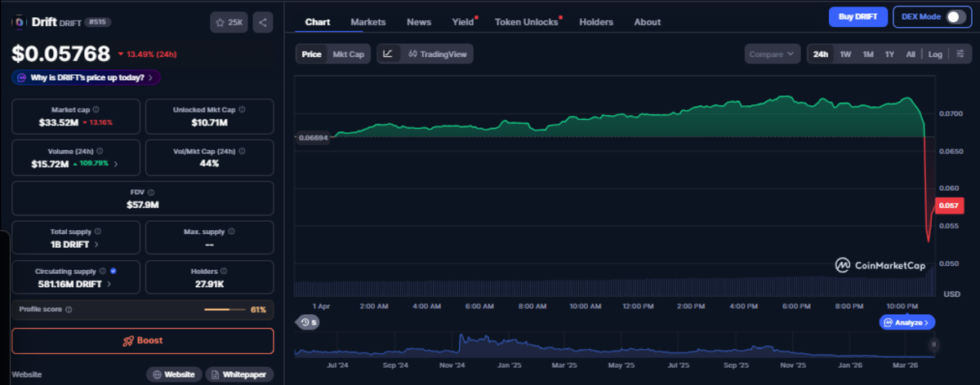Switch chart to Mkt Cap view
Screen dimensions: 980x385
[349, 54]
